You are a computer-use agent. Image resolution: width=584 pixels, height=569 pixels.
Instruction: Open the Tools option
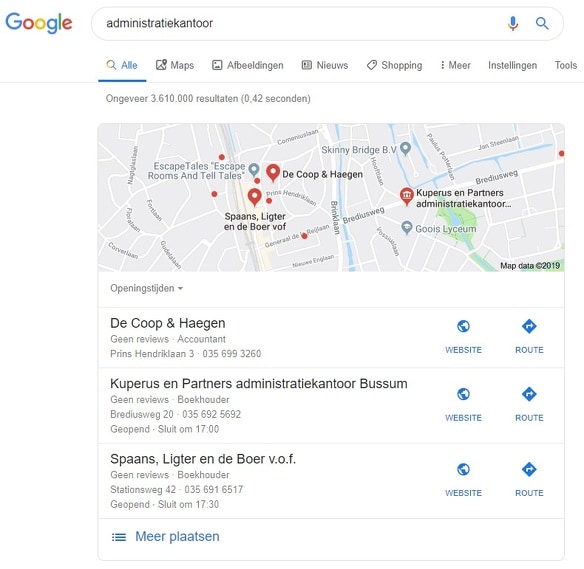click(x=565, y=65)
